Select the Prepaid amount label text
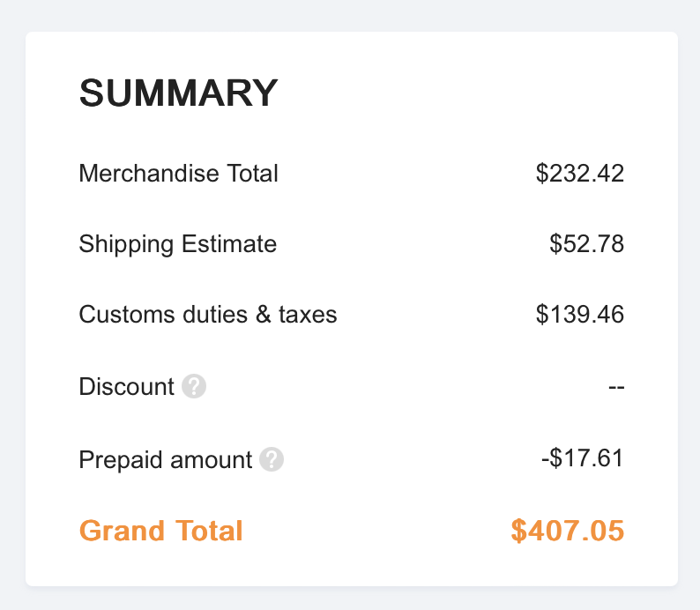 coord(165,459)
